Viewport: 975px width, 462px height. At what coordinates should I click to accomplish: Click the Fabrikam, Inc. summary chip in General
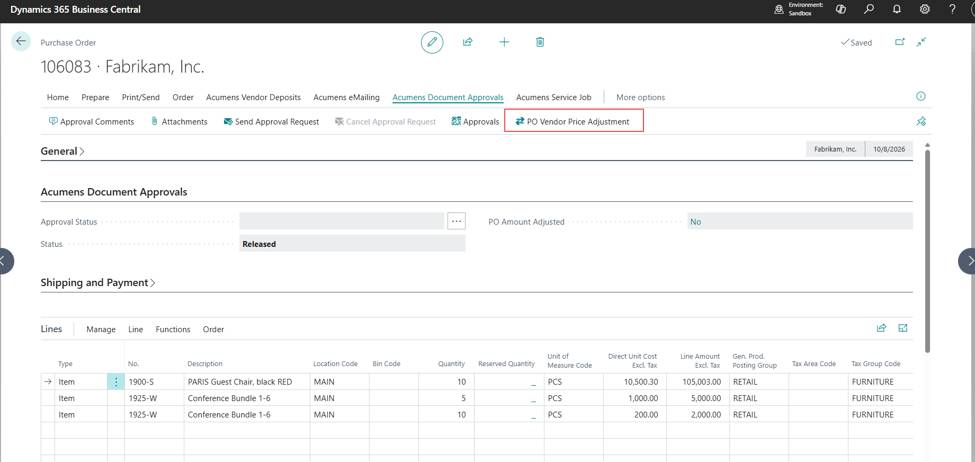tap(835, 149)
